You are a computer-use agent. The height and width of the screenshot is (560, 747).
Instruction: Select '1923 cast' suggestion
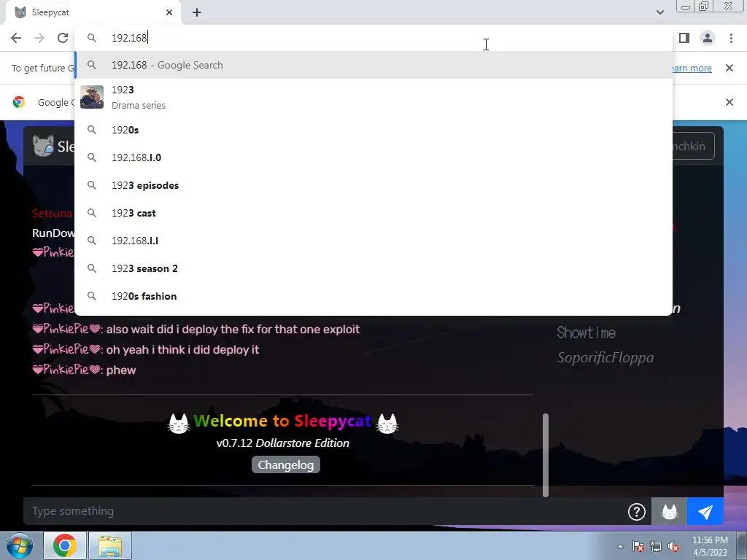click(373, 213)
